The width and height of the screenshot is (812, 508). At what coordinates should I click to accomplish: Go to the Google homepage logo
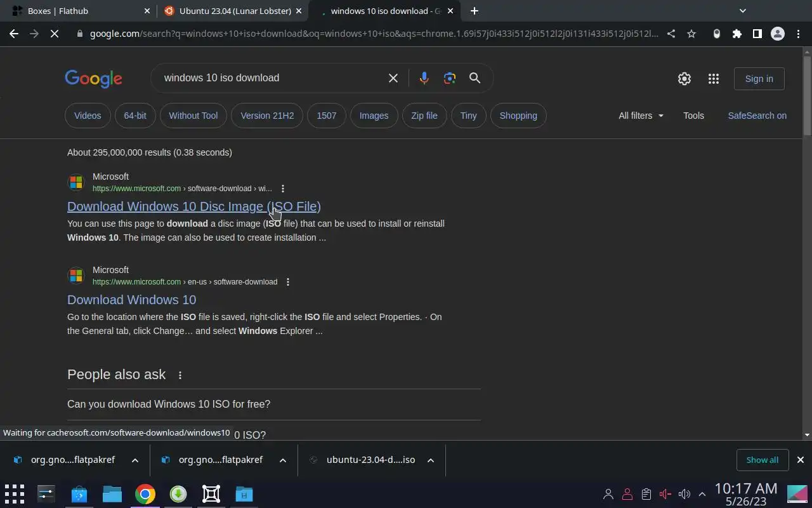pos(93,79)
